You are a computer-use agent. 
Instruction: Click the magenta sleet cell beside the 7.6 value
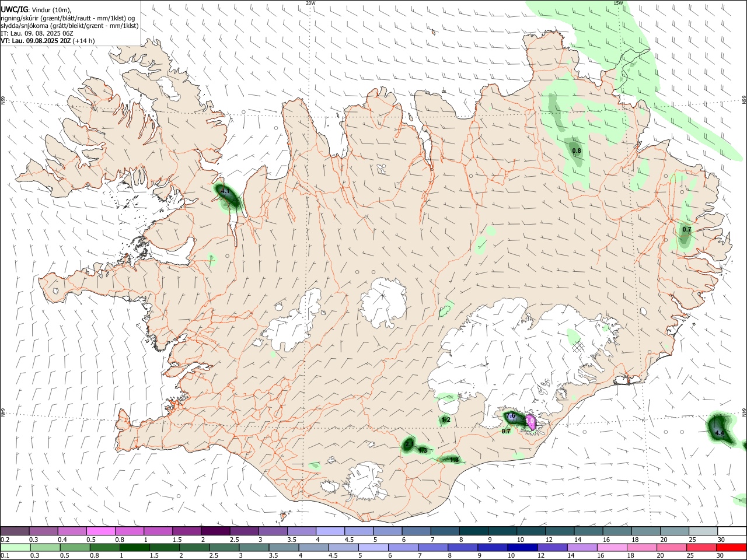(531, 422)
